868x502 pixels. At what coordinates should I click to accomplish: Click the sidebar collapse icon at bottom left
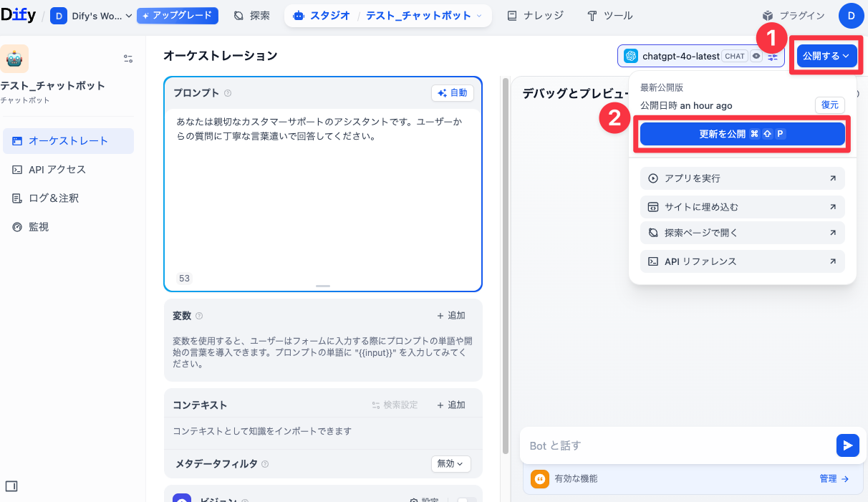tap(11, 486)
